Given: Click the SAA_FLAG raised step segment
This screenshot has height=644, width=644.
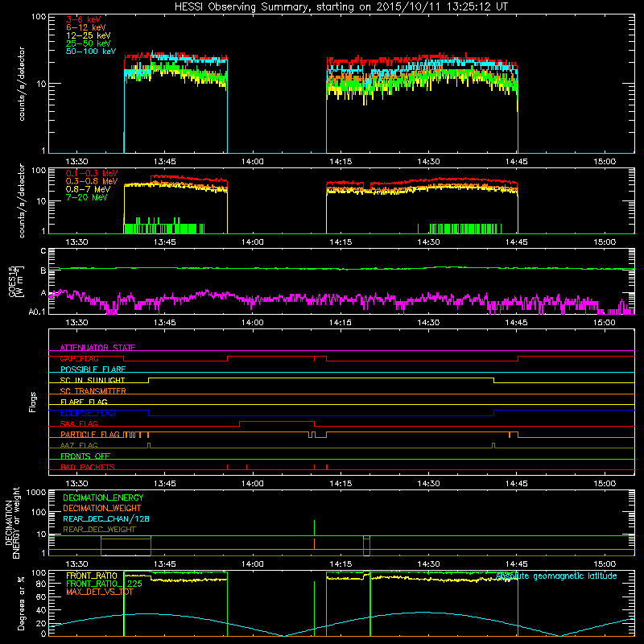Looking at the screenshot, I should [277, 421].
